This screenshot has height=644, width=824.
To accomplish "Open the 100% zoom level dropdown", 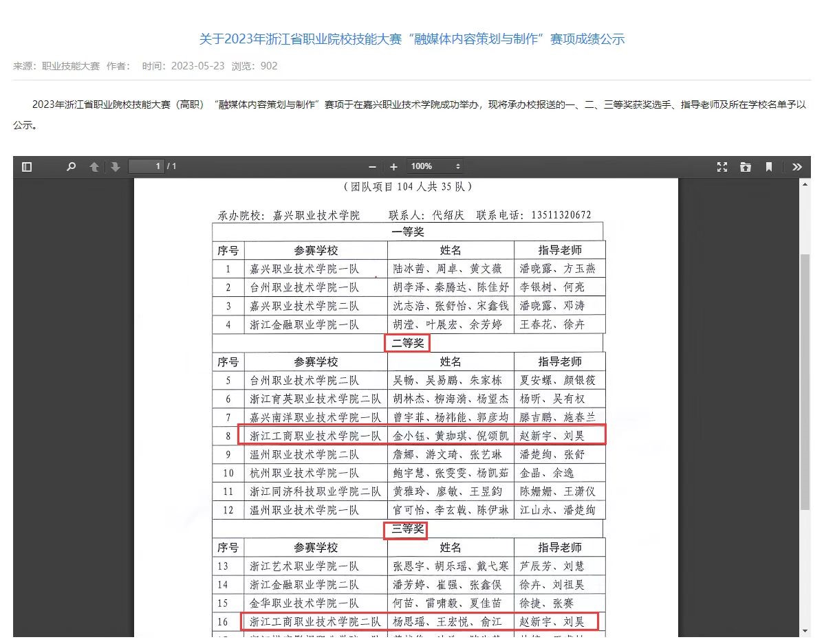I will 435,166.
